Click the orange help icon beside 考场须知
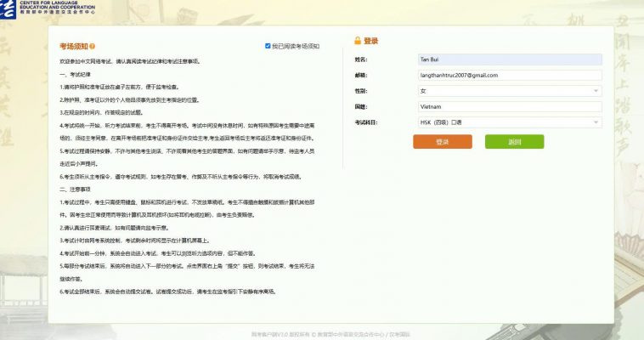Viewport: 644px width, 340px height. pos(93,47)
